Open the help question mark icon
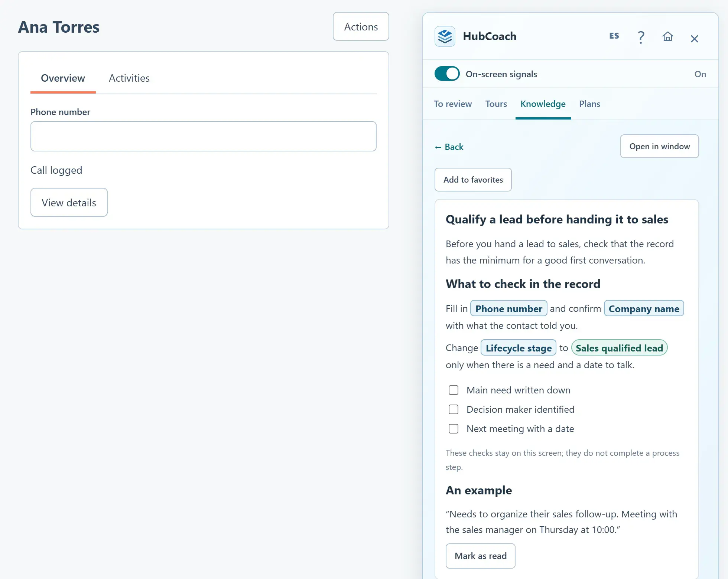The image size is (728, 579). click(x=641, y=37)
